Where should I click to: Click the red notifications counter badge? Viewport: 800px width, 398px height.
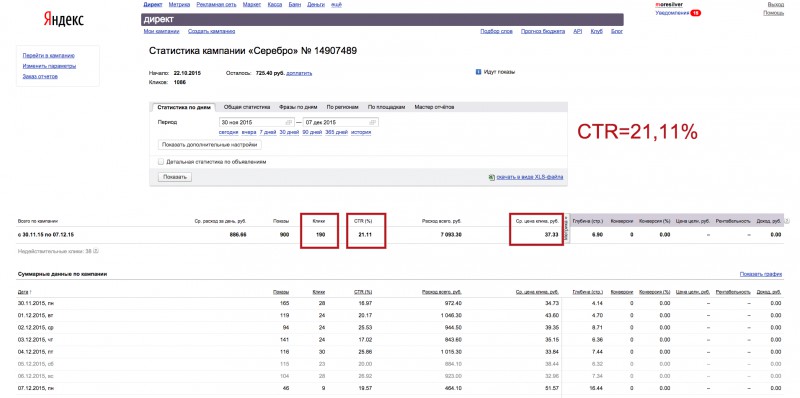click(x=695, y=13)
